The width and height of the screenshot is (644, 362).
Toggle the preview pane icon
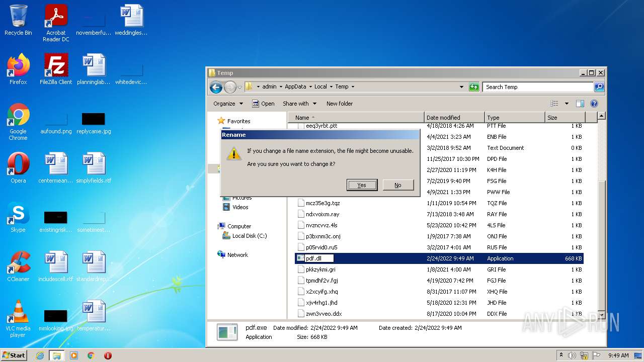click(580, 104)
